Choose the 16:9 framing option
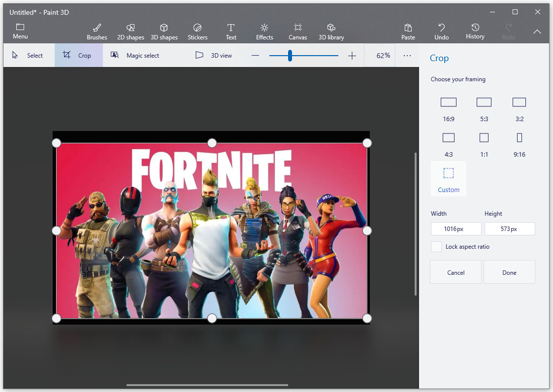The image size is (553, 392). point(449,108)
